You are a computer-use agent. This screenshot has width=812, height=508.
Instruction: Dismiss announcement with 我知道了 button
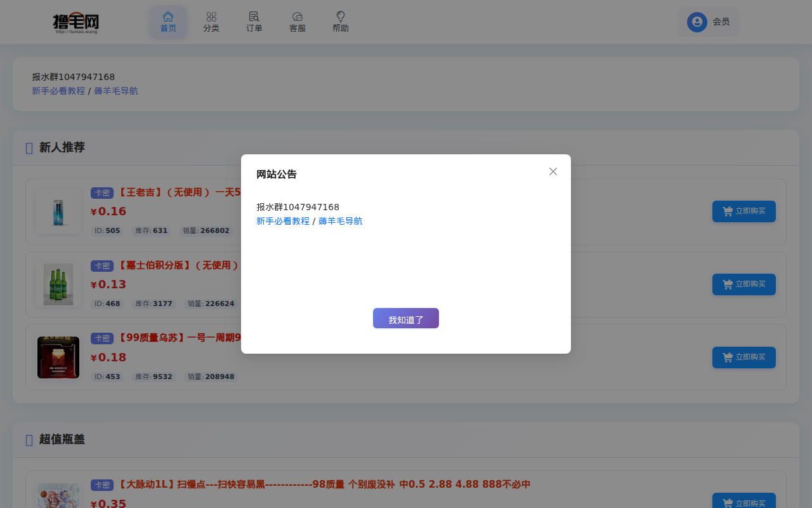405,318
